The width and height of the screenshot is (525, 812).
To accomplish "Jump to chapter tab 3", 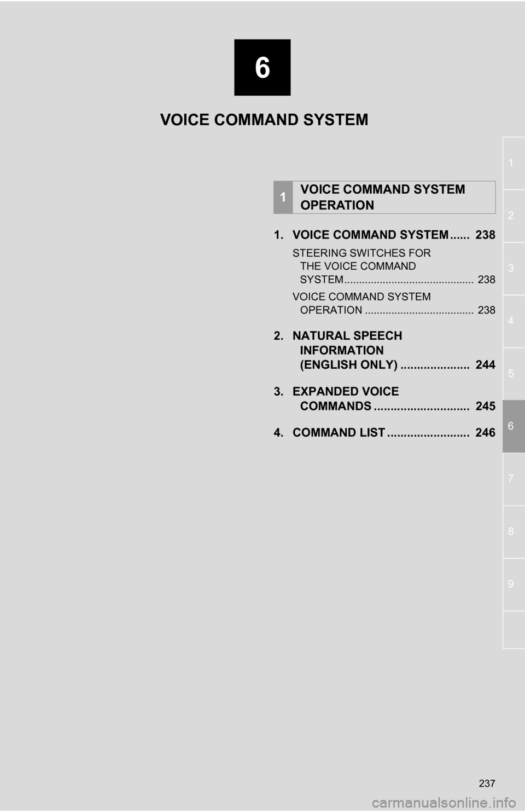I will (514, 268).
